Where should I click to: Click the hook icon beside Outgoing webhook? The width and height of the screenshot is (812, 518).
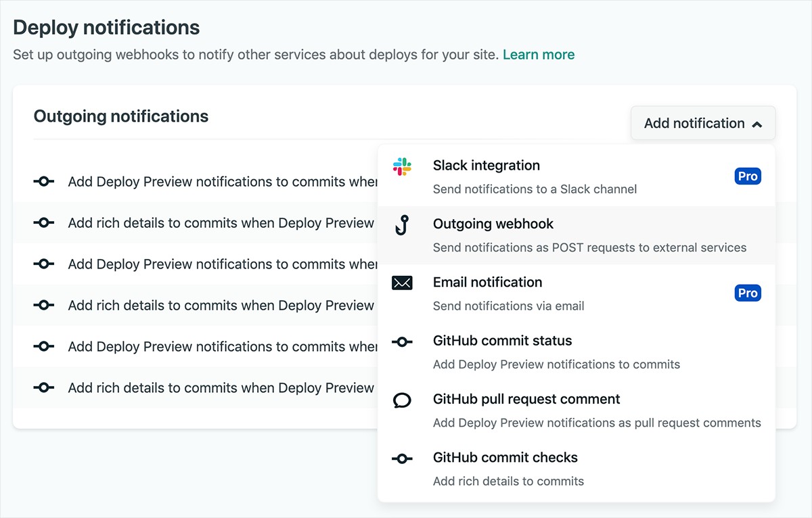403,225
